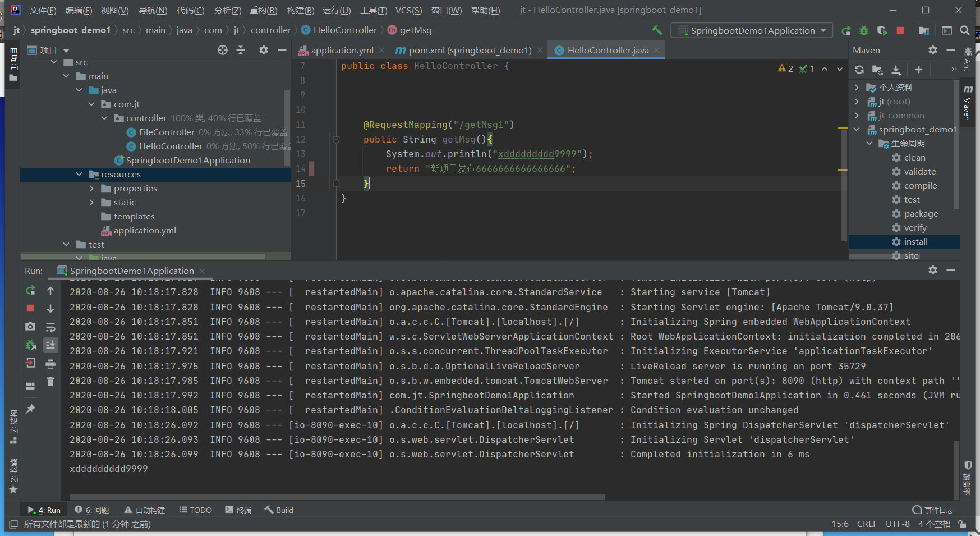Take a thread dump with the camera icon
This screenshot has width=980, height=536.
point(30,326)
